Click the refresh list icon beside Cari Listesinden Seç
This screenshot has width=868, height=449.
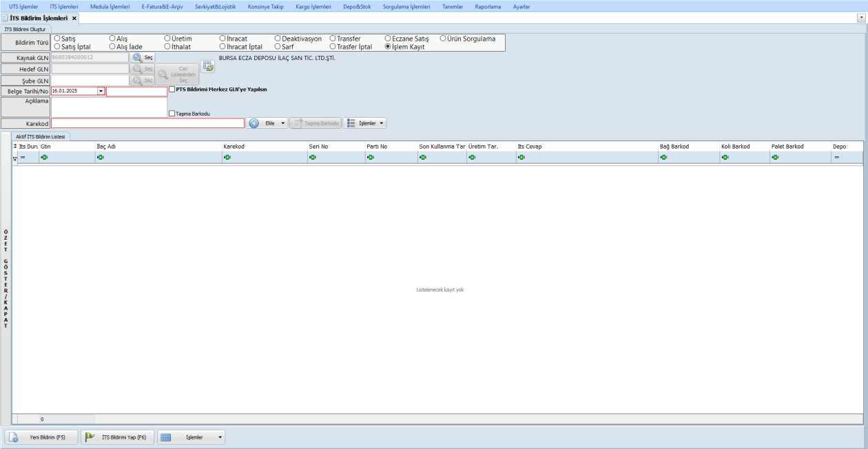pos(207,67)
